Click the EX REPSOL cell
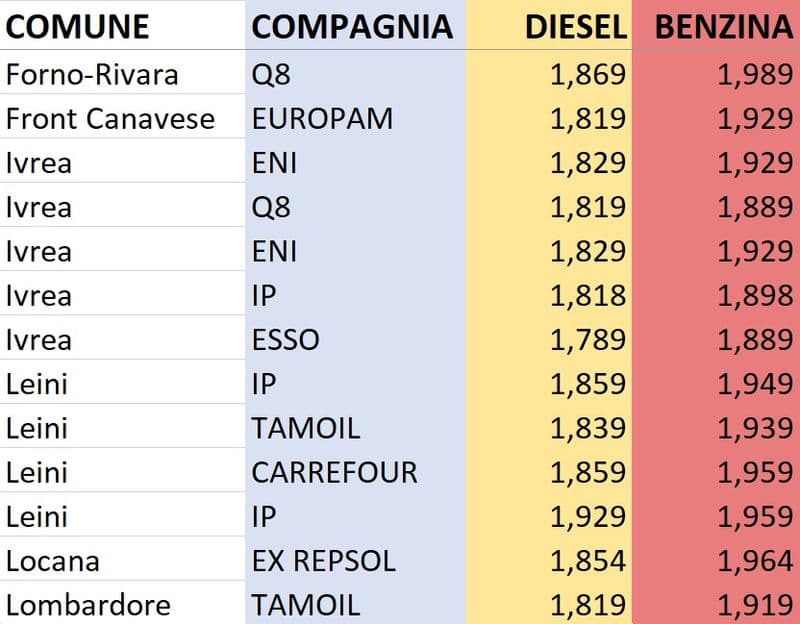The image size is (800, 624). (324, 560)
